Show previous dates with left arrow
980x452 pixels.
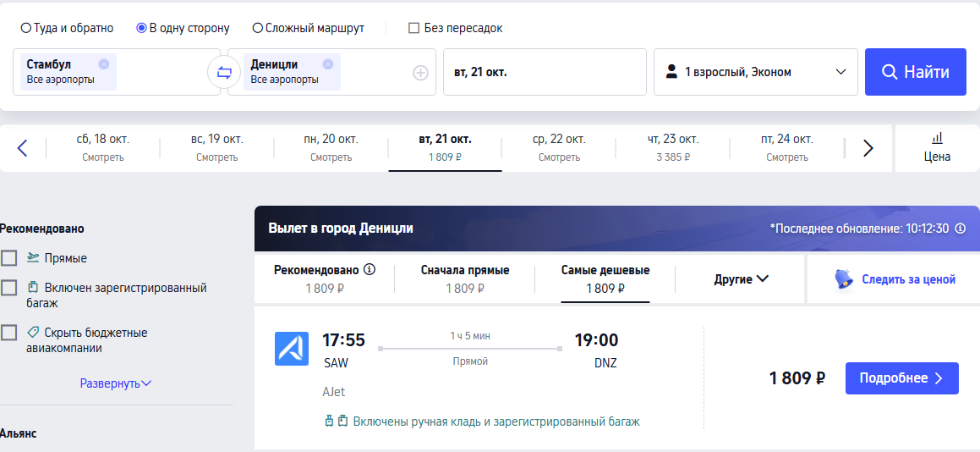click(x=23, y=148)
